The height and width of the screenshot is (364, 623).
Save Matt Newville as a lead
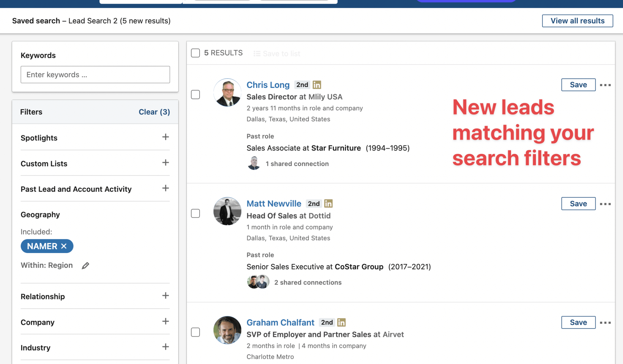pos(578,204)
